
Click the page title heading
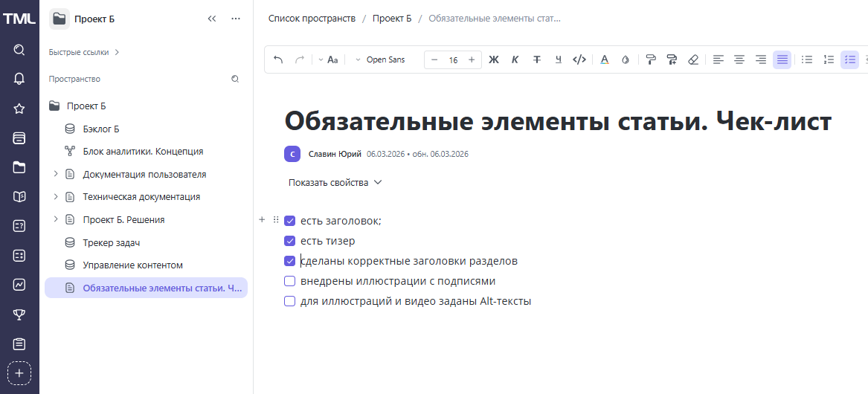point(558,121)
